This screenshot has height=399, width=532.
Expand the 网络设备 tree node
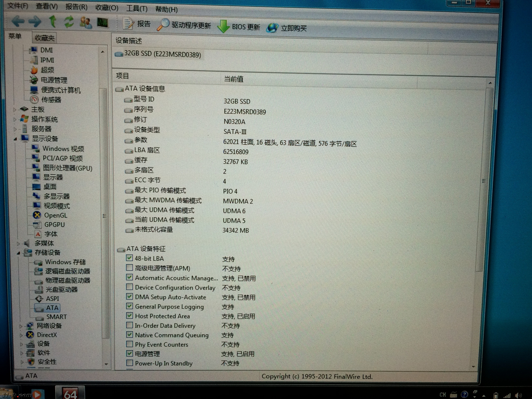point(21,326)
